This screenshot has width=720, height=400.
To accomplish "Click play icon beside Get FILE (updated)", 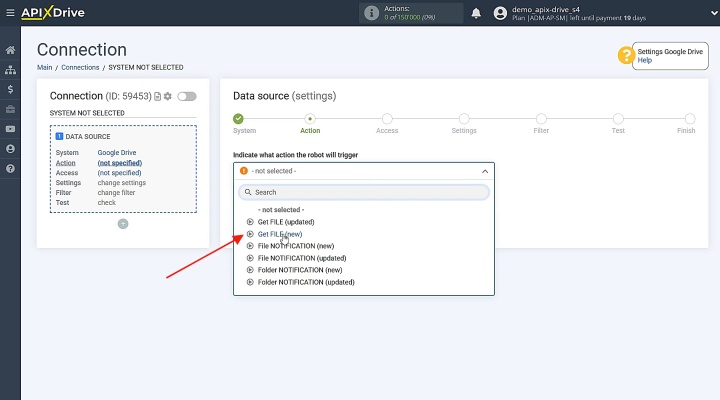I will [x=250, y=222].
